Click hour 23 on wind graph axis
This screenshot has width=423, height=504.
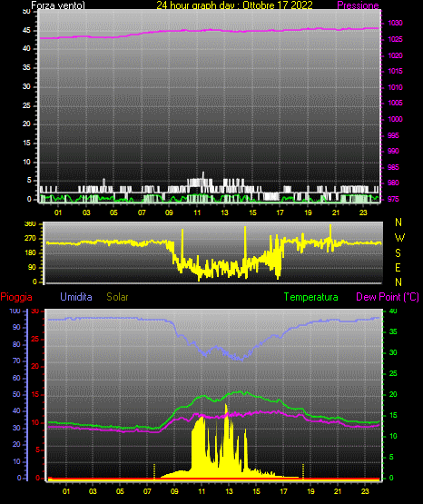(x=363, y=212)
